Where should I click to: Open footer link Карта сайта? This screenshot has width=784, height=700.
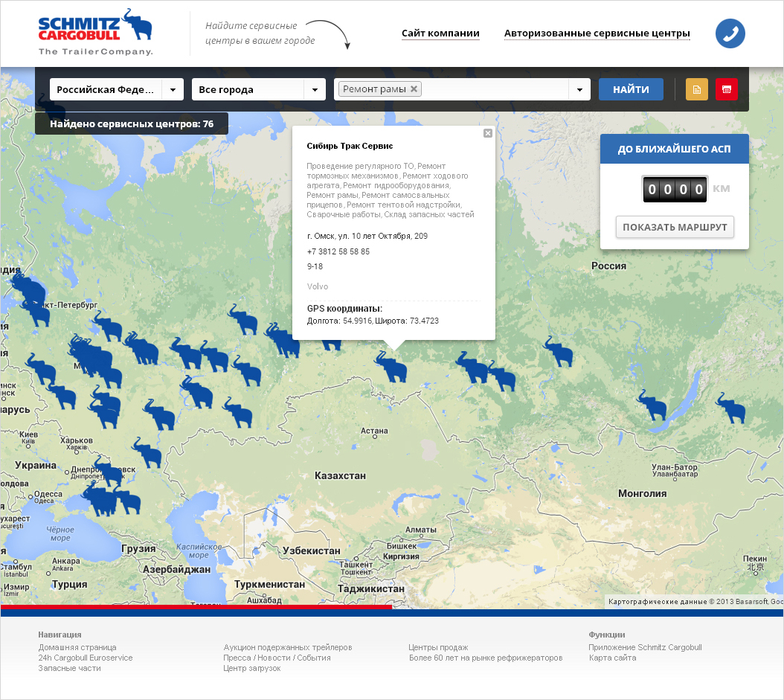(612, 658)
